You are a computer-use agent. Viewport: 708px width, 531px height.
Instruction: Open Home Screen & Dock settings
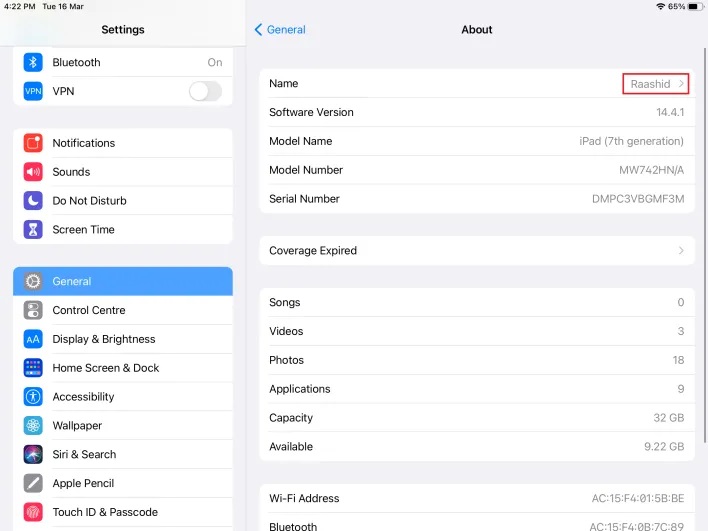123,368
